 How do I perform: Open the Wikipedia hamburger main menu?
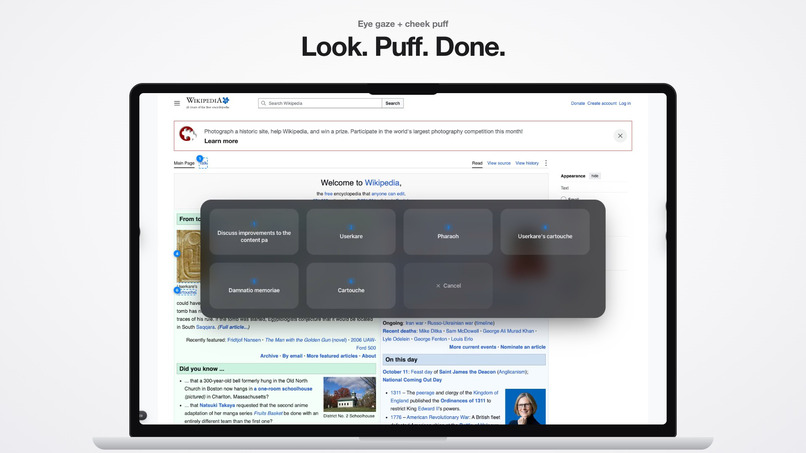point(177,103)
